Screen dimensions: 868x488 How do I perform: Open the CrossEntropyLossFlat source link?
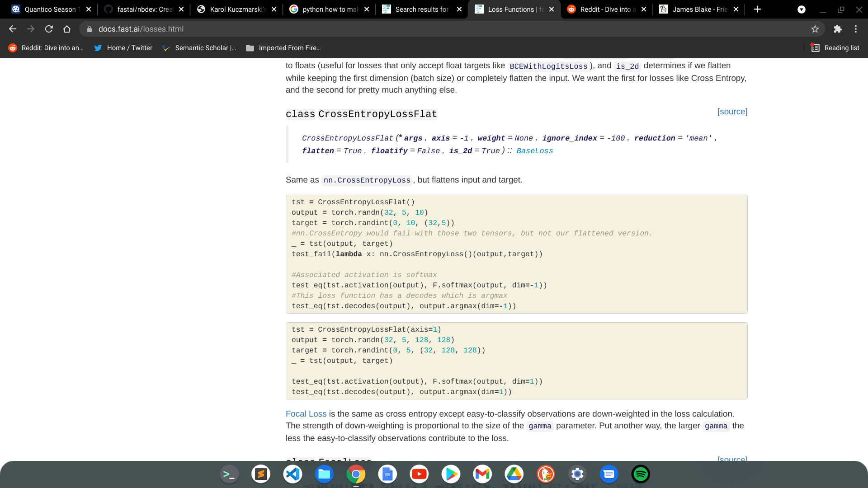[732, 112]
